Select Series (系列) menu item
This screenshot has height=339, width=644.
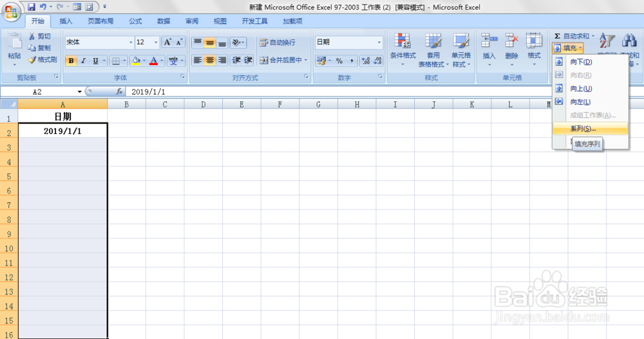[x=590, y=129]
